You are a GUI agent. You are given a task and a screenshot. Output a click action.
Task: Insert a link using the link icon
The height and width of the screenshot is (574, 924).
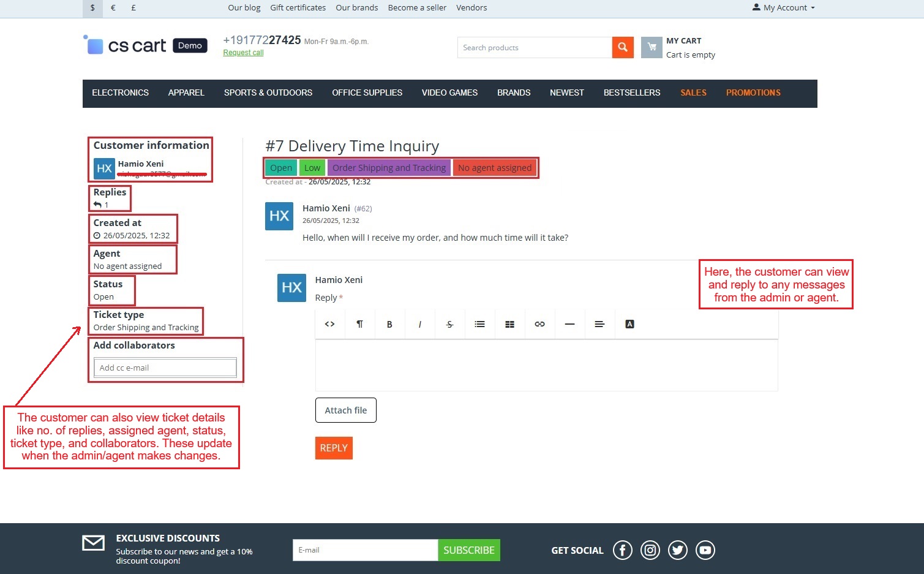coord(539,324)
